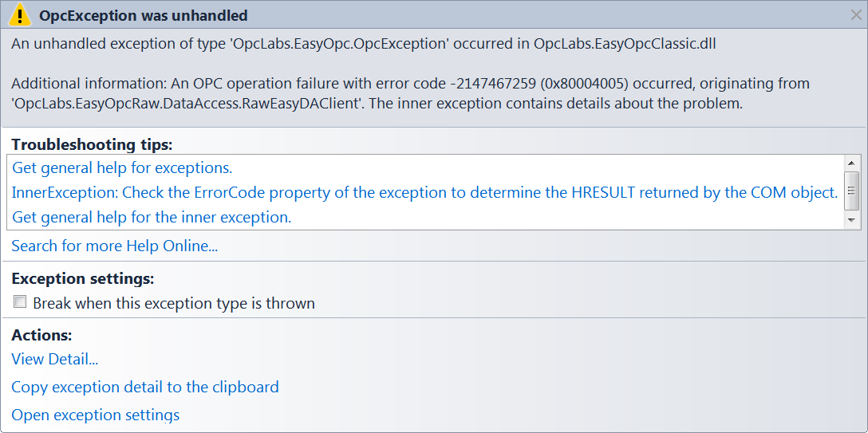Click the 'Exception settings:' heading
The image size is (868, 433).
tap(82, 279)
